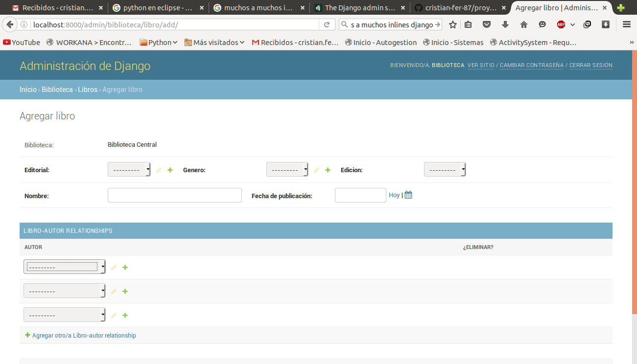Click CERRAR SESIÓN to log out

(591, 65)
